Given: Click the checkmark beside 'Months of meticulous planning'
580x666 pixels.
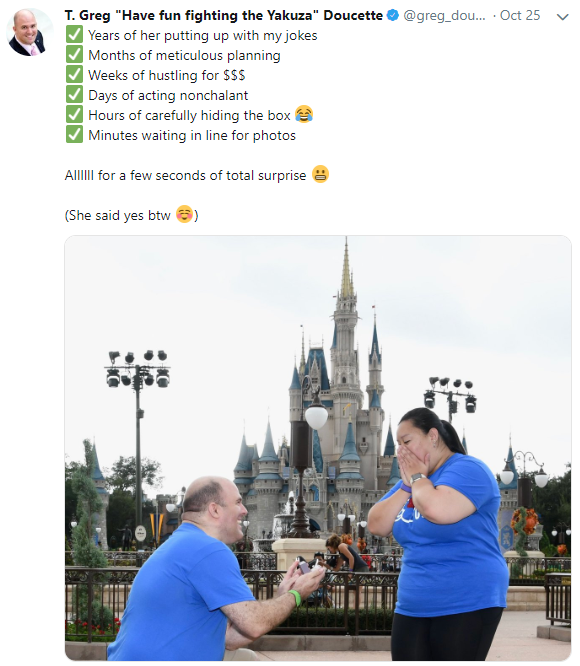Looking at the screenshot, I should tap(74, 54).
